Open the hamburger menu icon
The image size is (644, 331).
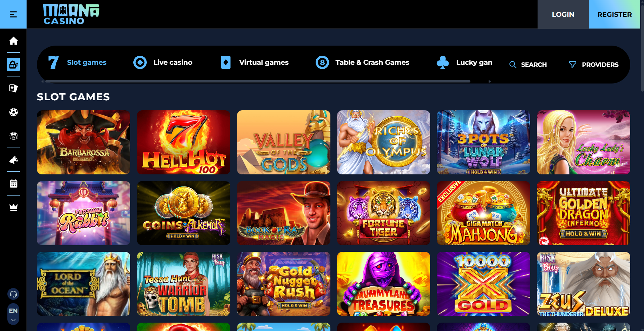coord(13,14)
